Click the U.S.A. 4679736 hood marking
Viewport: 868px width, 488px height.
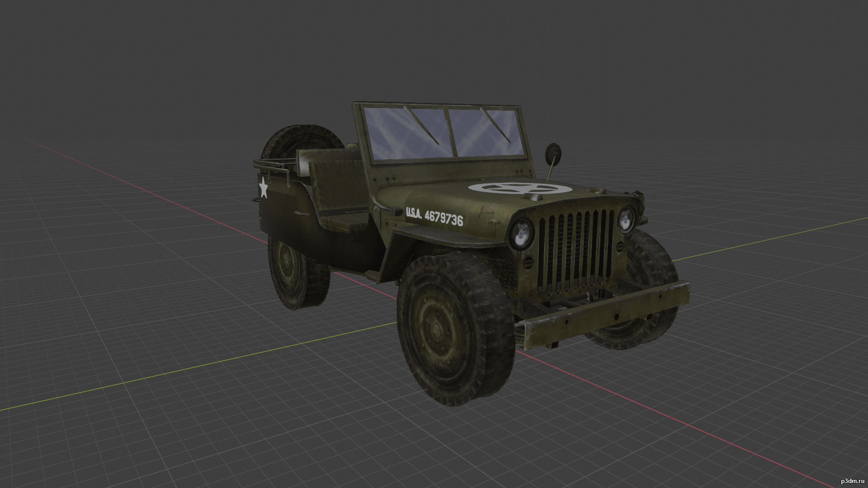(434, 216)
